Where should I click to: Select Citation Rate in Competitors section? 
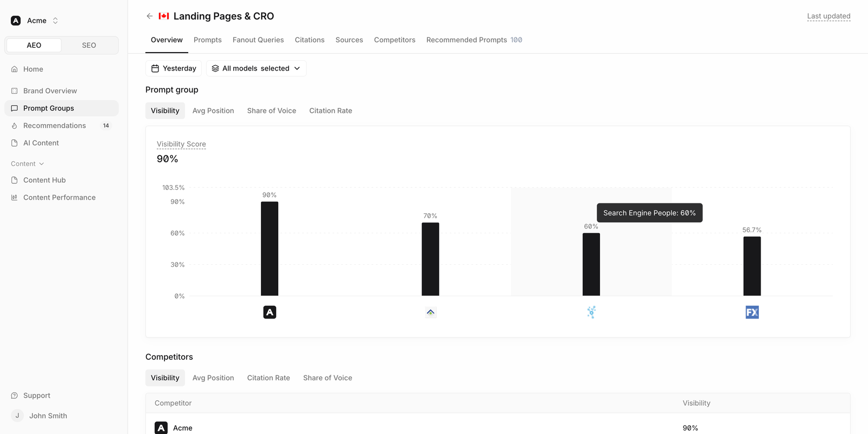click(269, 378)
